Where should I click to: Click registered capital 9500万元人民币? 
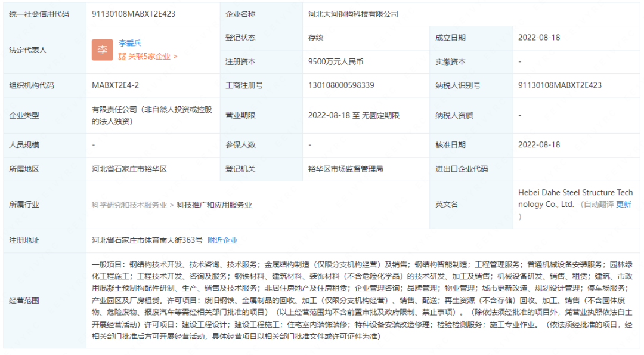click(x=336, y=62)
